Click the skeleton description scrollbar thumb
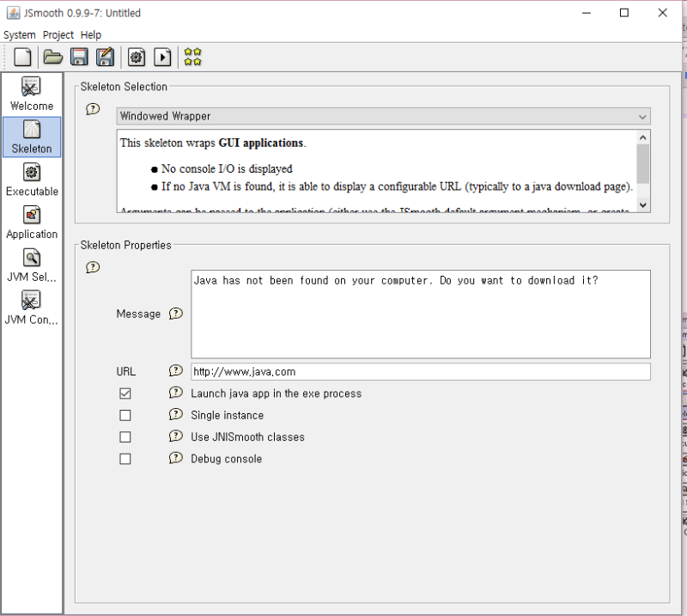This screenshot has width=687, height=616. point(642,163)
